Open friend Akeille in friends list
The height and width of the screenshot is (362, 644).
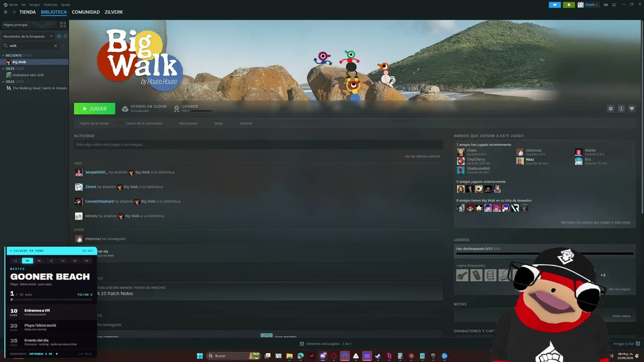[x=590, y=150]
